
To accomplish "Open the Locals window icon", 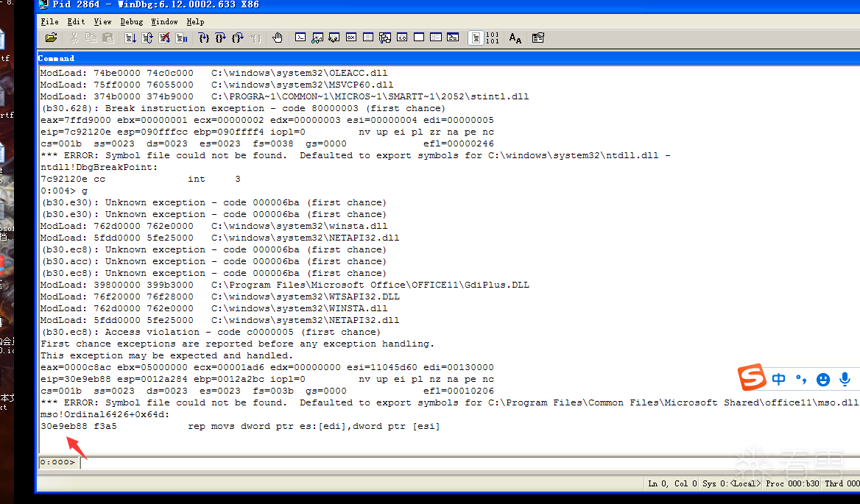I will (x=334, y=38).
